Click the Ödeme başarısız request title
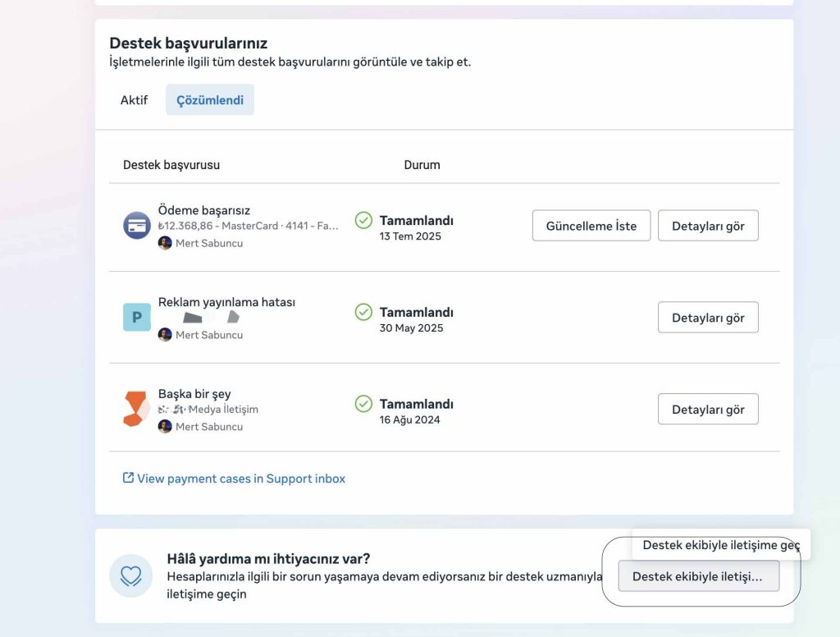Image resolution: width=840 pixels, height=637 pixels. tap(204, 210)
